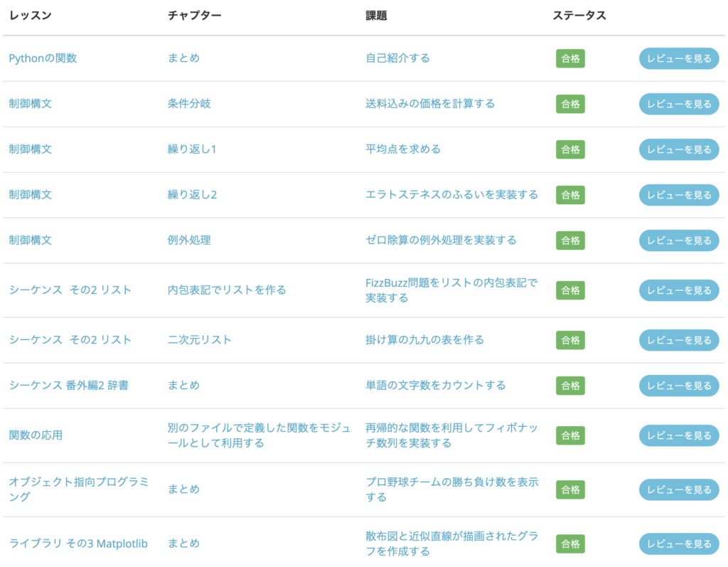Open the エラトステネスのふるいを実装する assignment
Viewport: 728px width, 567px height.
coord(451,195)
